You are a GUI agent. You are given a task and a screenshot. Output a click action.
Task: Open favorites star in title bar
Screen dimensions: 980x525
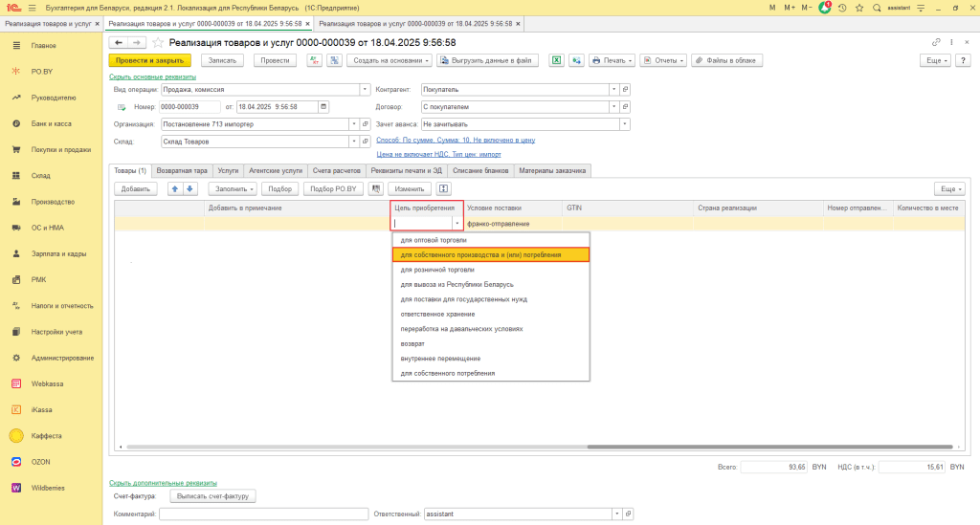point(859,8)
